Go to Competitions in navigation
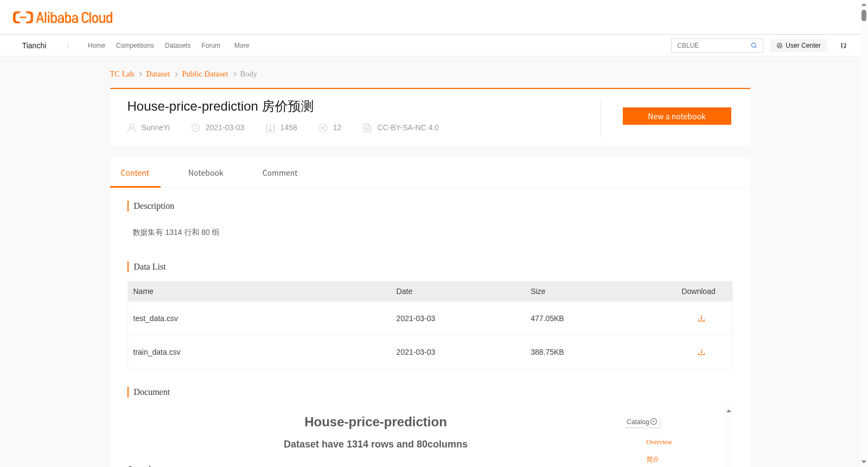The image size is (868, 467). point(135,46)
